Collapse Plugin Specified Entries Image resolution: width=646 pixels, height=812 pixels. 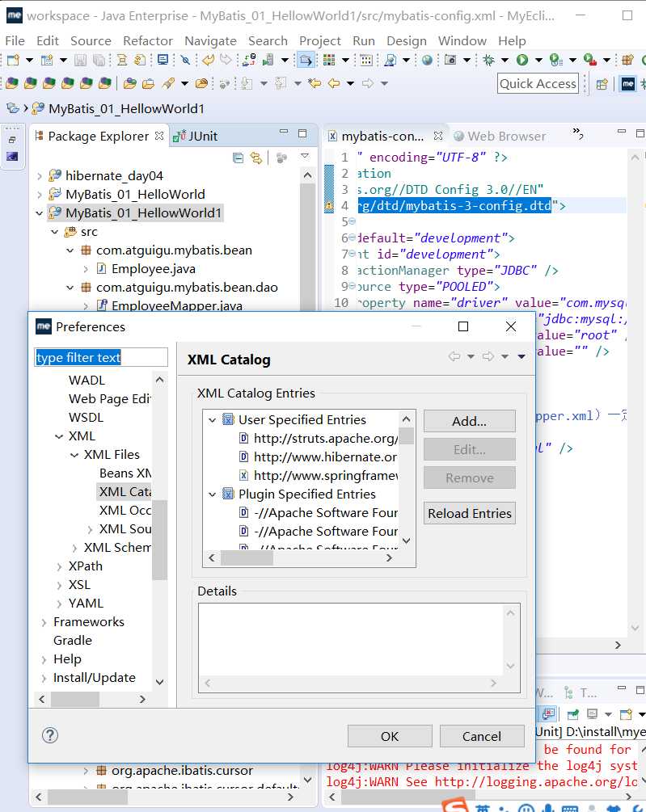(x=212, y=494)
